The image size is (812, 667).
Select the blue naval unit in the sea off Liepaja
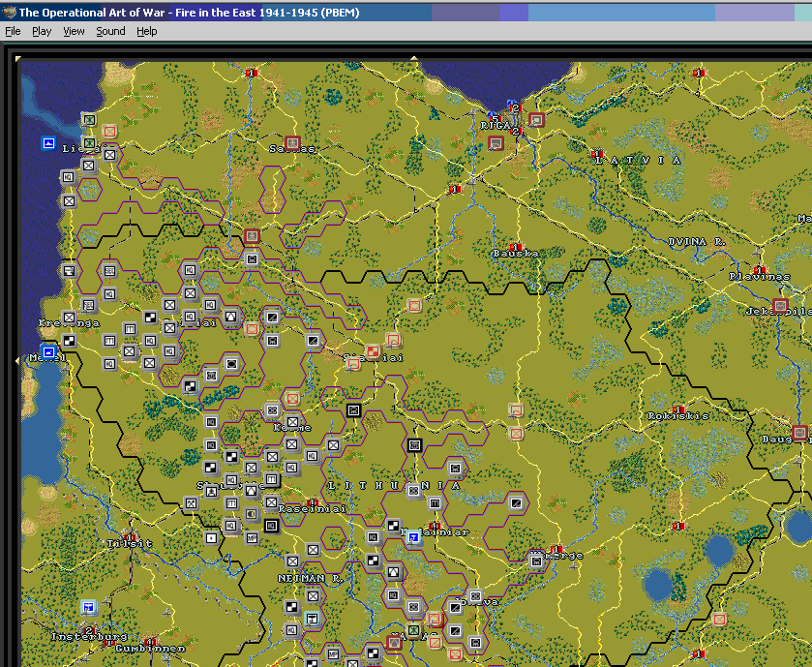pyautogui.click(x=48, y=142)
